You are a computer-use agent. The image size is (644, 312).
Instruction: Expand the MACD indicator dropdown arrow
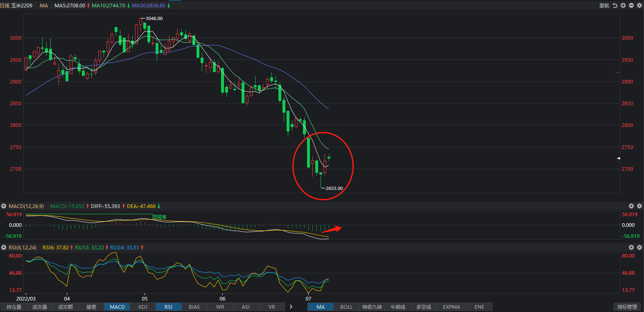pos(4,206)
